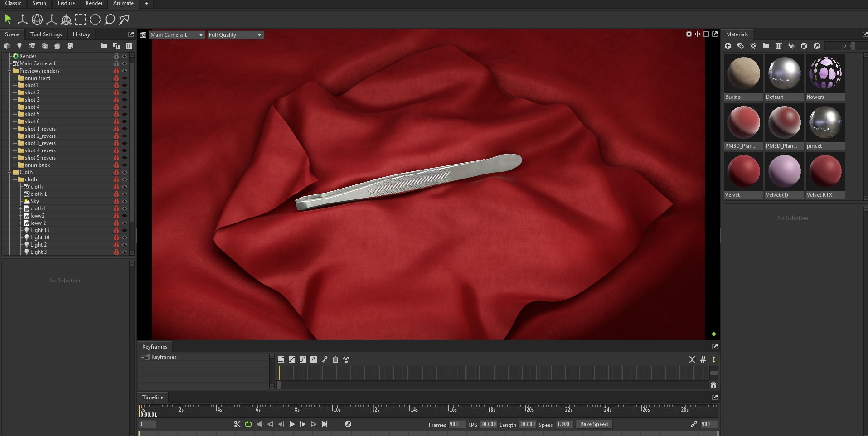The image size is (868, 436).
Task: Toggle lock on shot 2_revers folder
Action: coord(116,136)
